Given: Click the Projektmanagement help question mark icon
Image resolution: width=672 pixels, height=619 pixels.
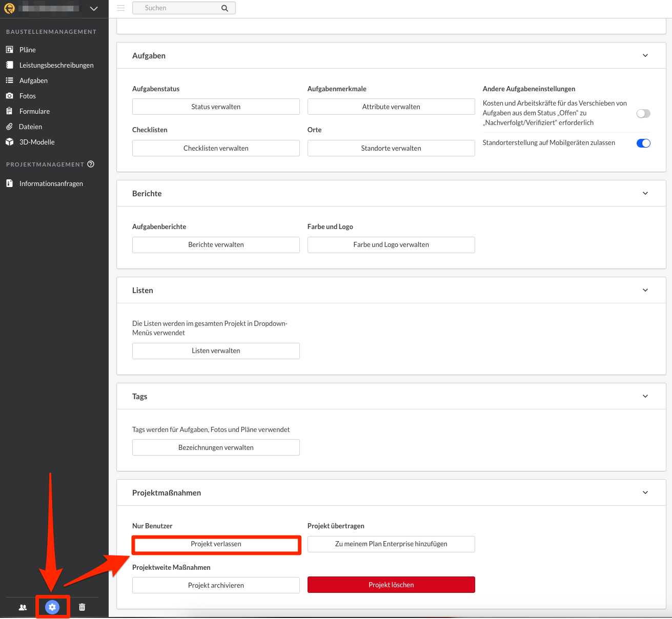Looking at the screenshot, I should (x=91, y=164).
